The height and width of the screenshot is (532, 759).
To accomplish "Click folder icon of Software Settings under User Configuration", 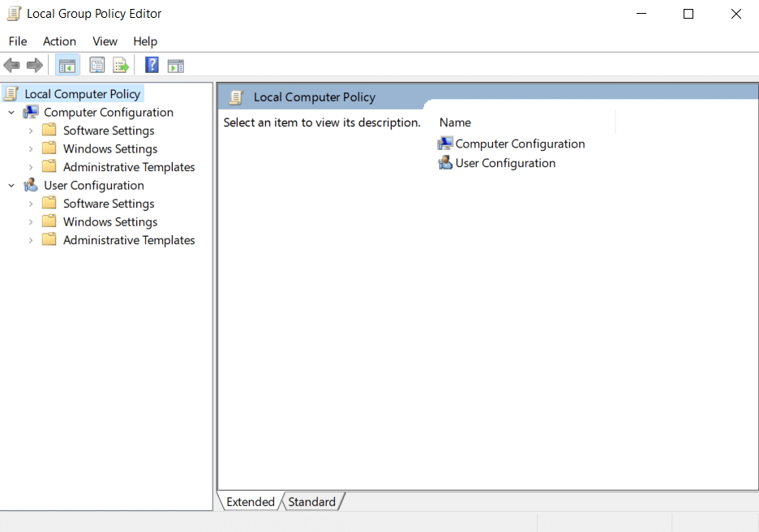I will pyautogui.click(x=49, y=203).
